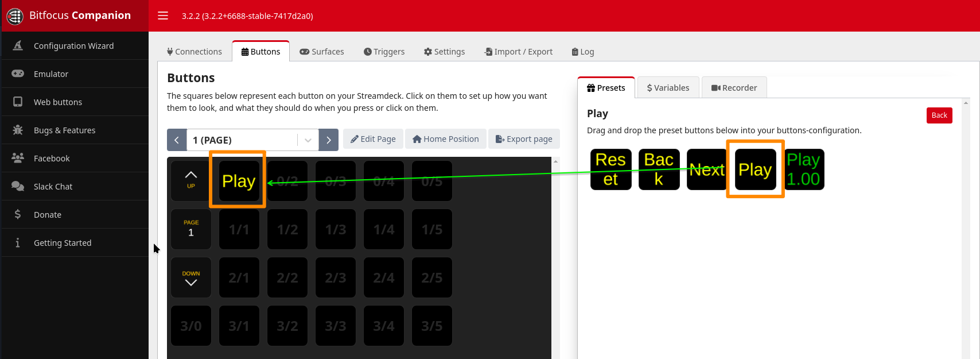Click the Edit Page button

[x=373, y=139]
